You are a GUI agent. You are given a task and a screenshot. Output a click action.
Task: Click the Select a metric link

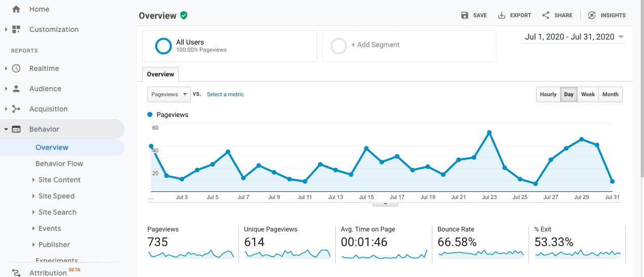[225, 94]
